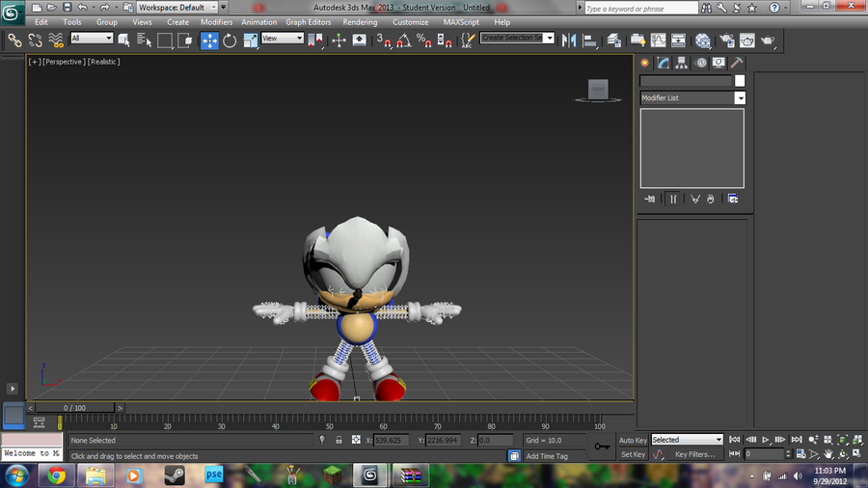868x488 pixels.
Task: Play the animation
Action: pos(766,440)
